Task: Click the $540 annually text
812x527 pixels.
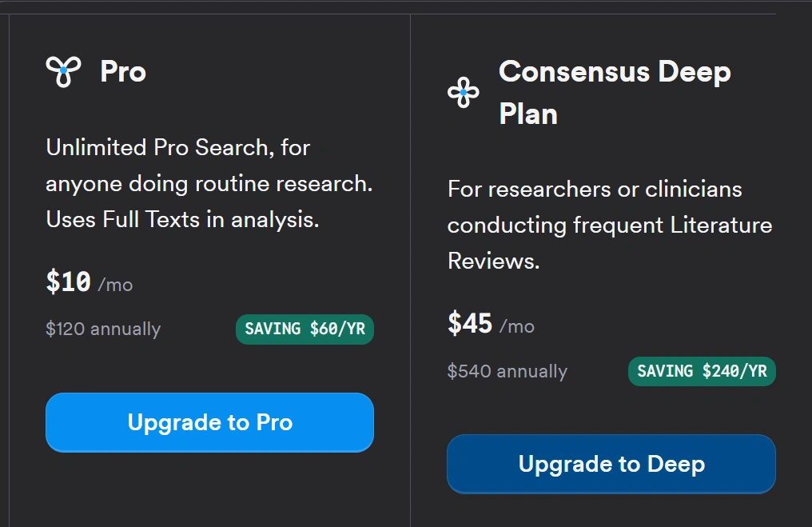Action: (507, 371)
